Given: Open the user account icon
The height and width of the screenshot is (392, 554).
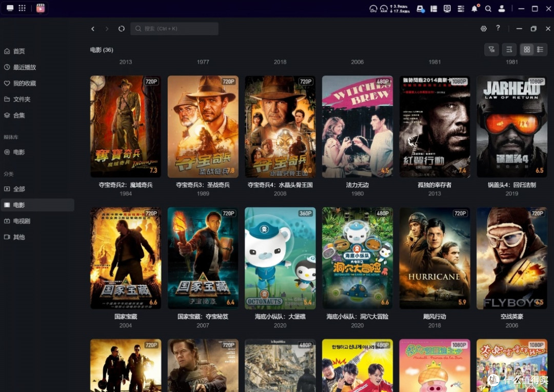Looking at the screenshot, I should click(501, 9).
